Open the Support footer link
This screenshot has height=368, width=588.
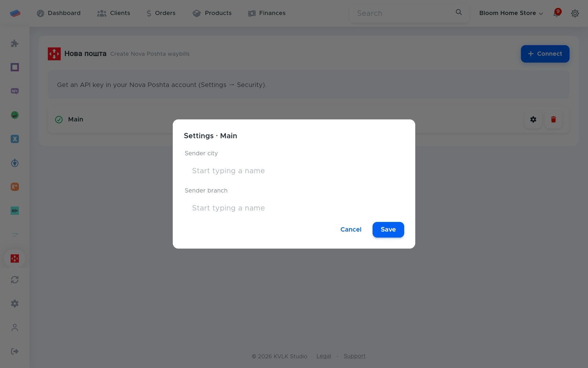(x=355, y=356)
